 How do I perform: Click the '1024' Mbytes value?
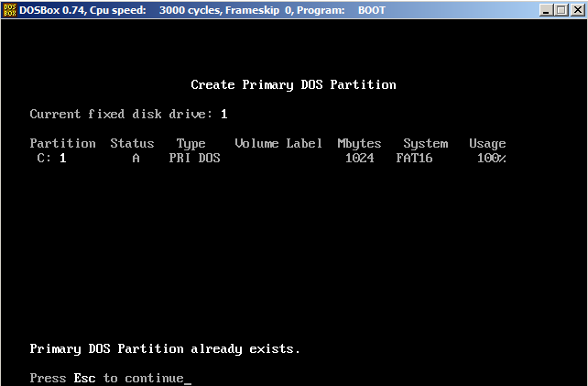tap(359, 158)
